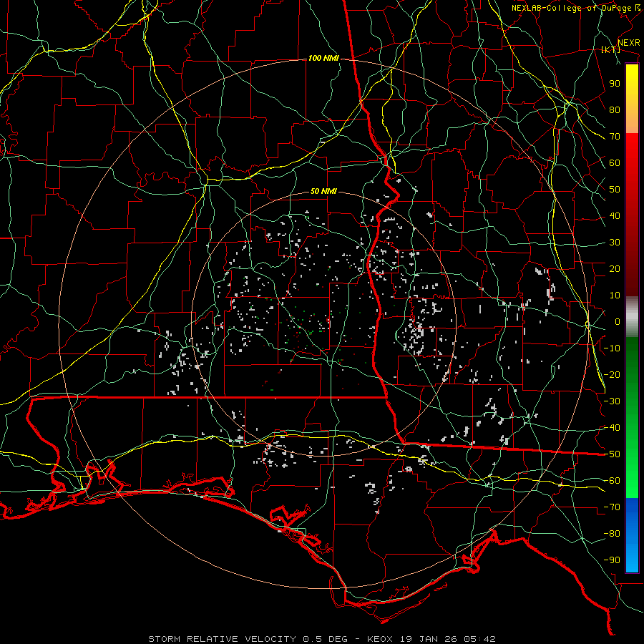This screenshot has width=644, height=644.
Task: Click the 60 knot scale label
Action: [615, 162]
